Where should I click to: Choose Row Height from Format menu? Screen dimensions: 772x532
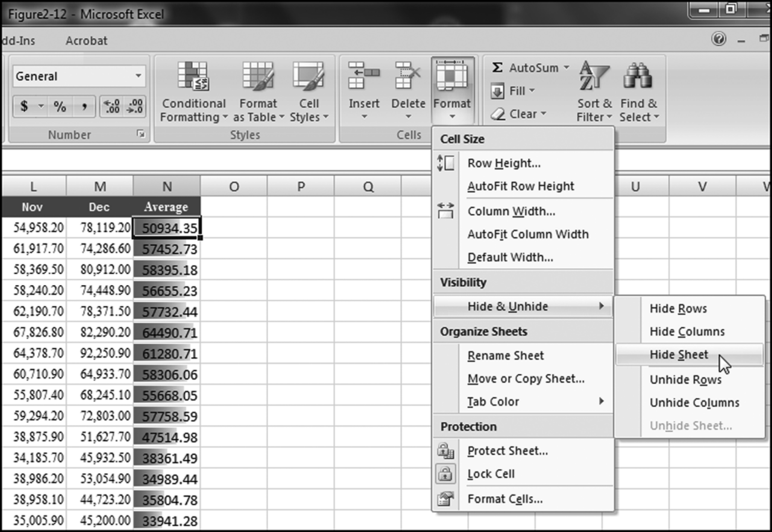pyautogui.click(x=523, y=163)
